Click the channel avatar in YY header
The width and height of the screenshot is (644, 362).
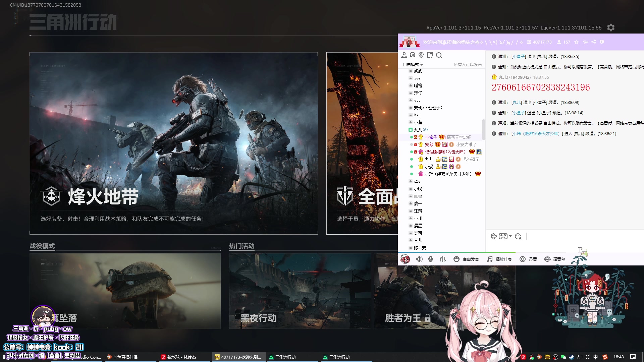pos(409,42)
